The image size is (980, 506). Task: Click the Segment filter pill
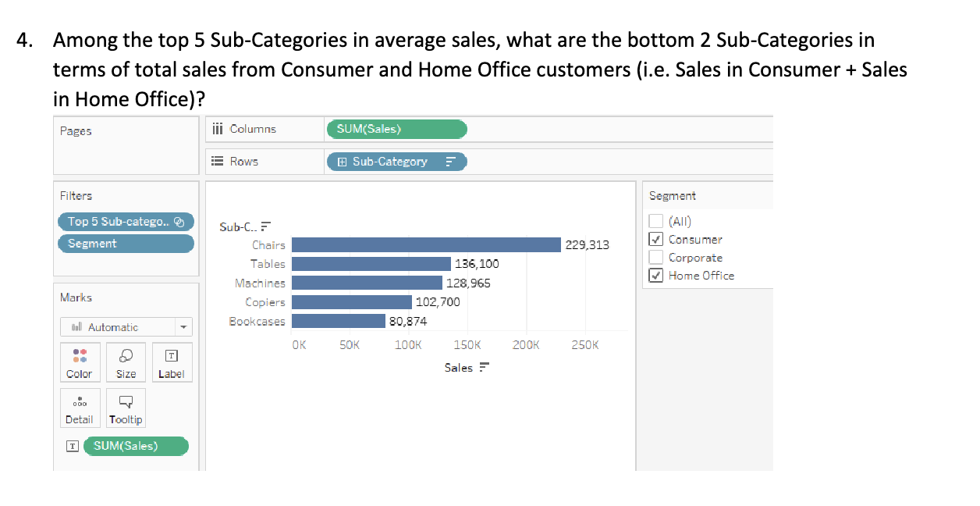click(126, 243)
